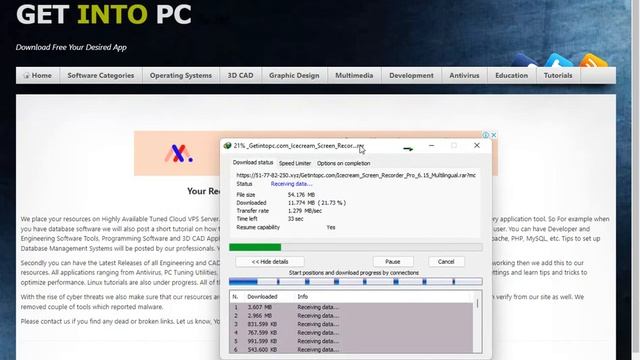Image resolution: width=640 pixels, height=360 pixels.
Task: Select connection row with 543.600 KB
Action: (351, 350)
